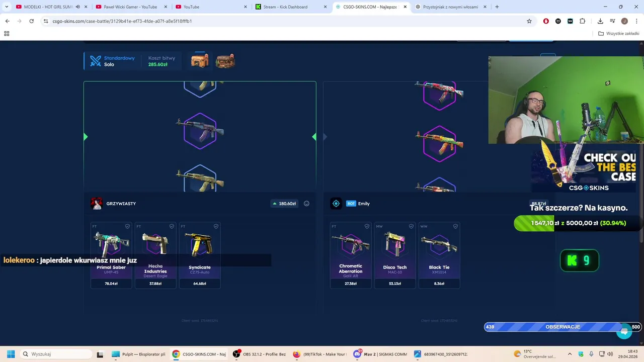Viewport: 644px width, 362px height.
Task: Open Pulpit — Eksplorator plików taskbar item
Action: [139, 354]
